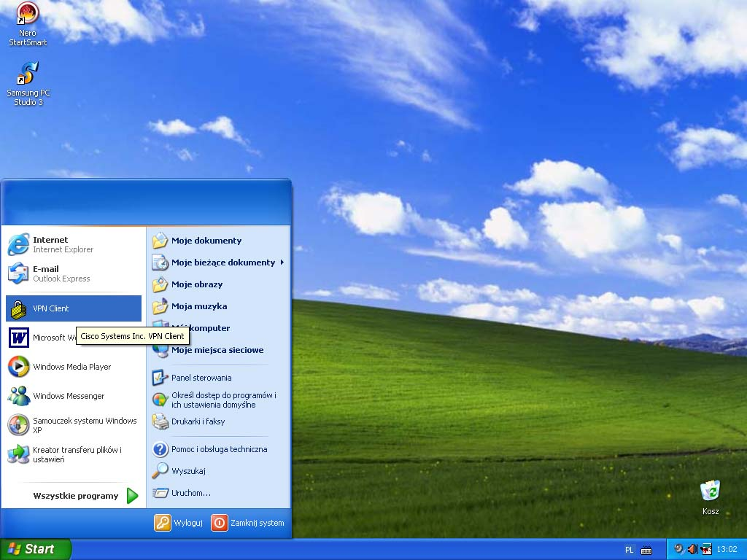The image size is (747, 560).
Task: Open Mój komputer entry
Action: click(217, 328)
